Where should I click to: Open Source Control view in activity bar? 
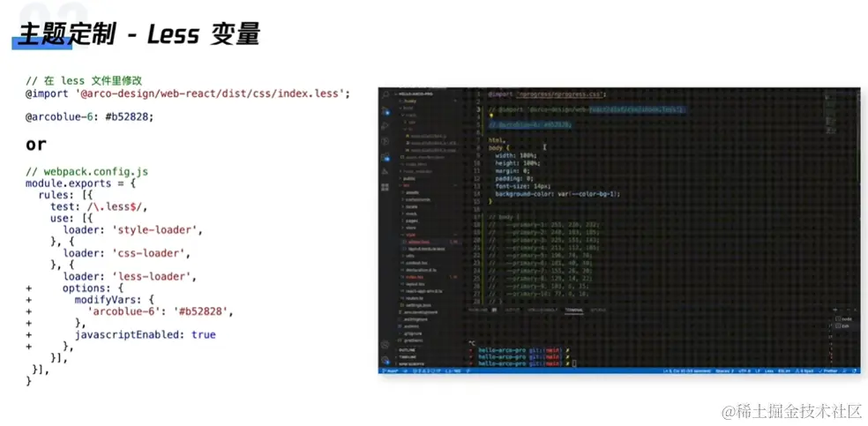(x=385, y=111)
